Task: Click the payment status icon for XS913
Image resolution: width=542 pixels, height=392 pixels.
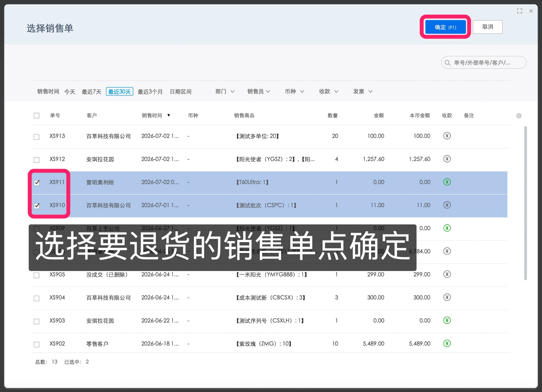Action: click(447, 136)
